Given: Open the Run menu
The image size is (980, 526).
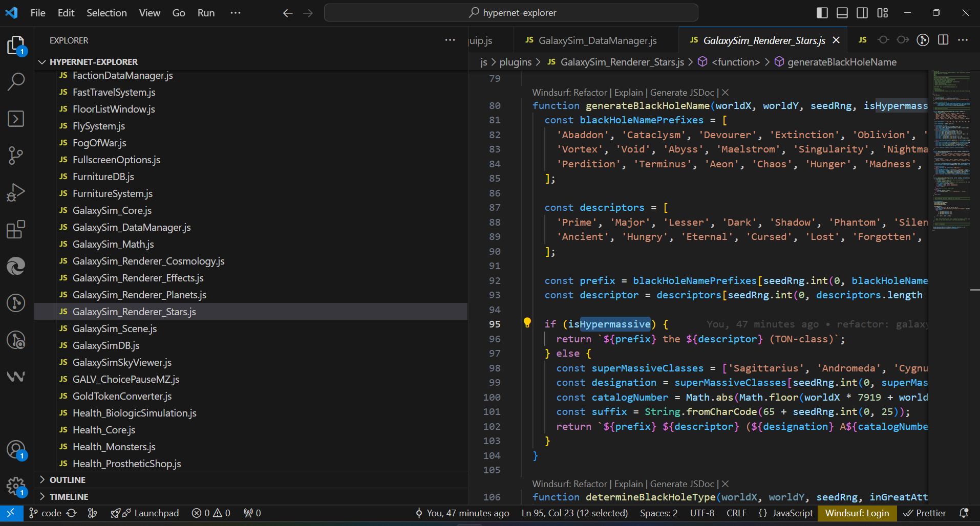Looking at the screenshot, I should click(206, 13).
